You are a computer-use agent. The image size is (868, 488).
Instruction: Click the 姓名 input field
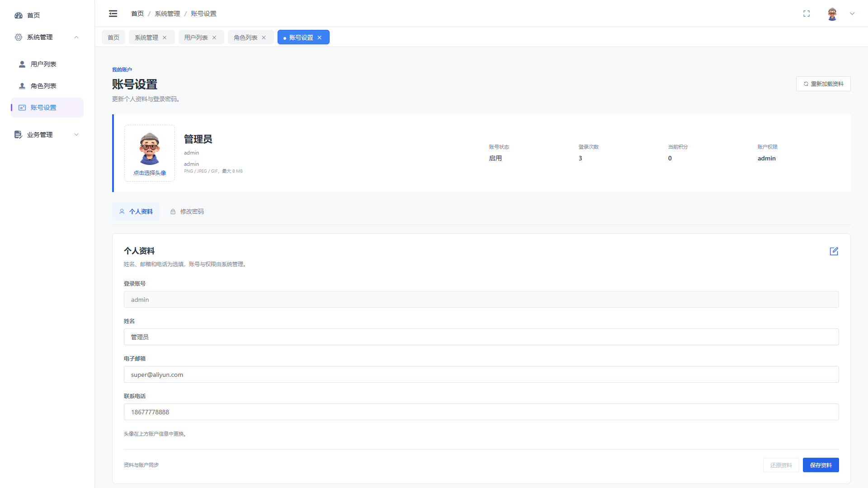[481, 337]
